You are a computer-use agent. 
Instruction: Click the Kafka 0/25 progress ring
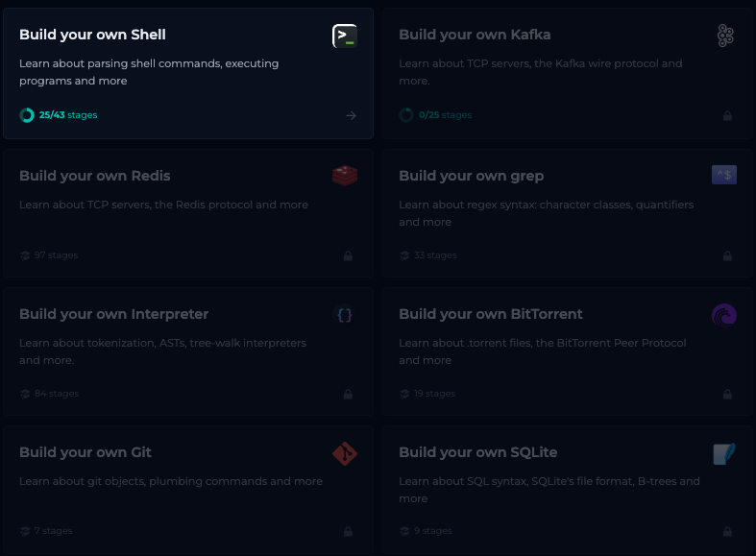tap(406, 115)
